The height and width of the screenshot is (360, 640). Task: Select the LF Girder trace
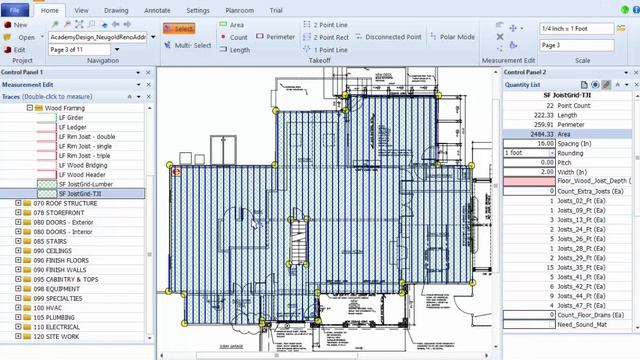71,118
